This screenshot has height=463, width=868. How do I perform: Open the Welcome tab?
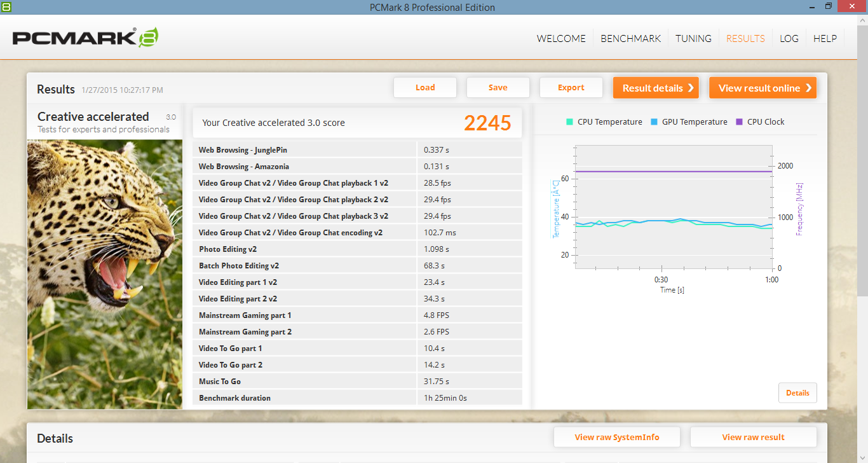pyautogui.click(x=561, y=38)
